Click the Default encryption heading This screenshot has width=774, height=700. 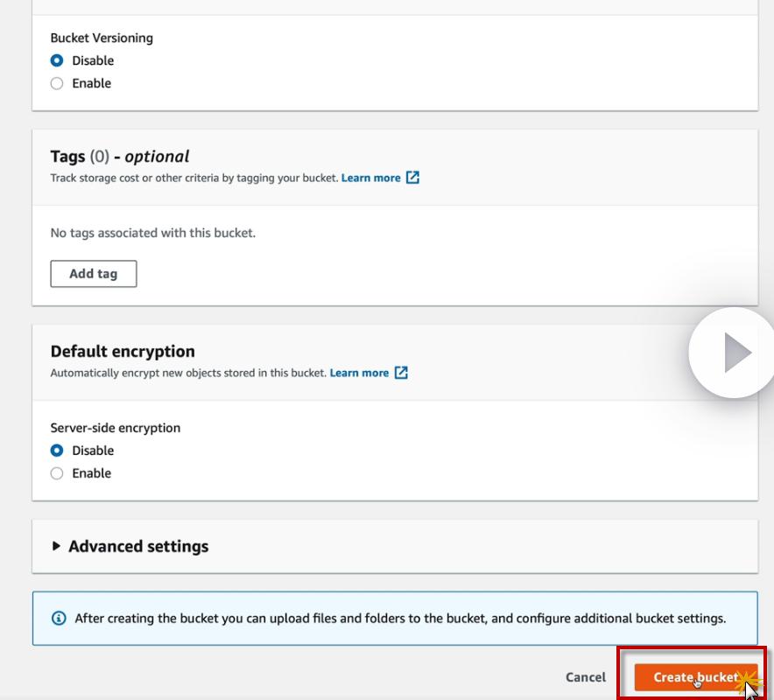(x=123, y=351)
